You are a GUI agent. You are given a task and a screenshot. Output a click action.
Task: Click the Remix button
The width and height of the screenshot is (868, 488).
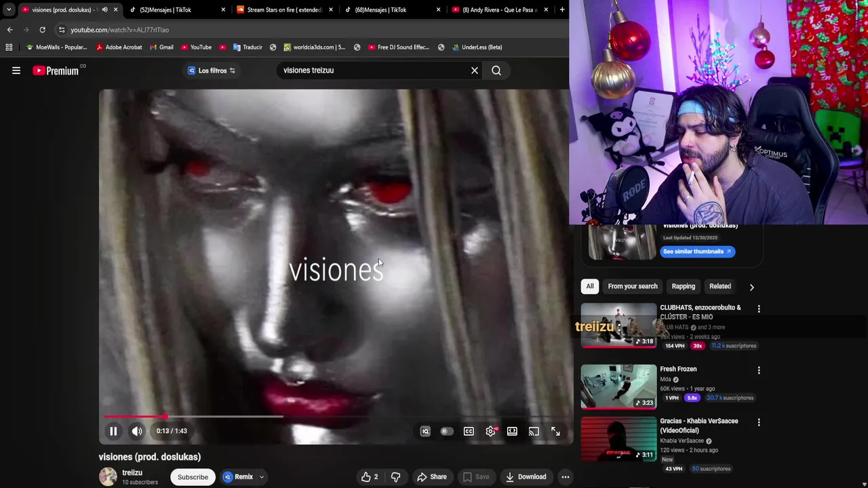click(238, 477)
